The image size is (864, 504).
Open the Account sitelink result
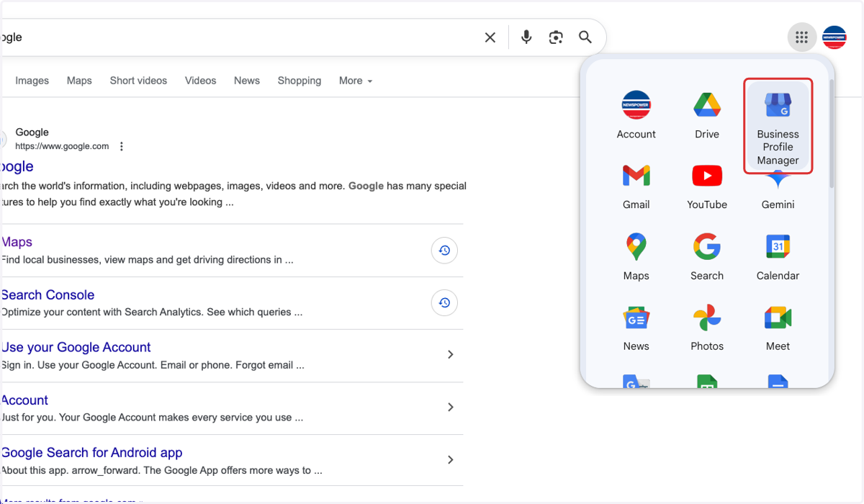pyautogui.click(x=24, y=400)
